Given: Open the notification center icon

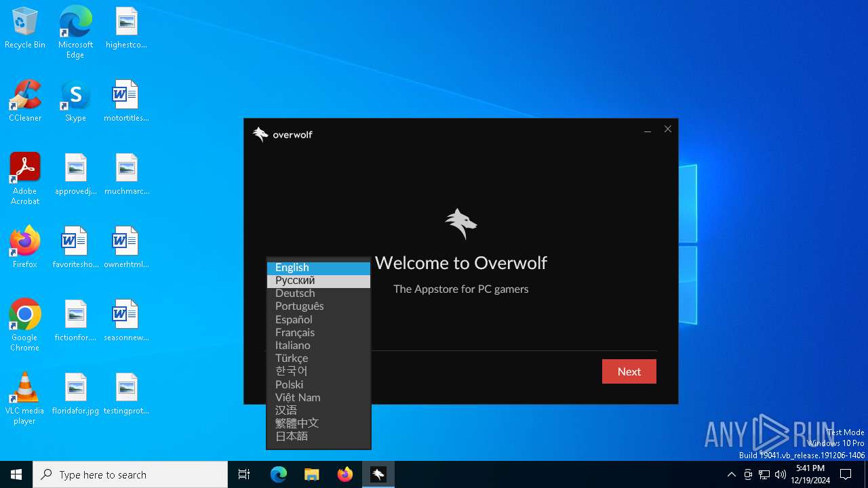Looking at the screenshot, I should click(846, 474).
